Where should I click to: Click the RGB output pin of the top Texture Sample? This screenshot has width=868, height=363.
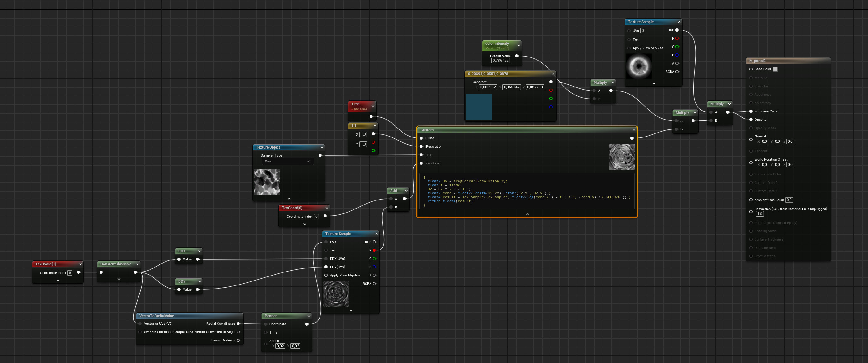[677, 30]
